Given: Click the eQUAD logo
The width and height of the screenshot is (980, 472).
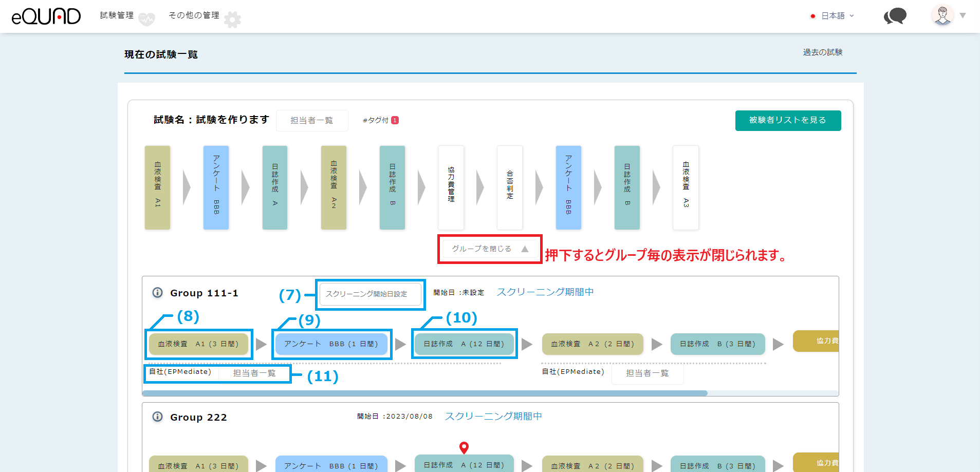Looking at the screenshot, I should coord(46,16).
